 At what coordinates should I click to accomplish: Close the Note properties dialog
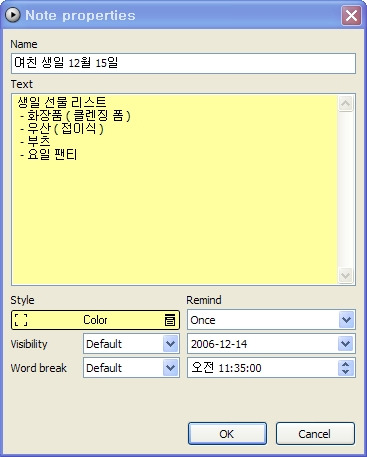(x=351, y=15)
